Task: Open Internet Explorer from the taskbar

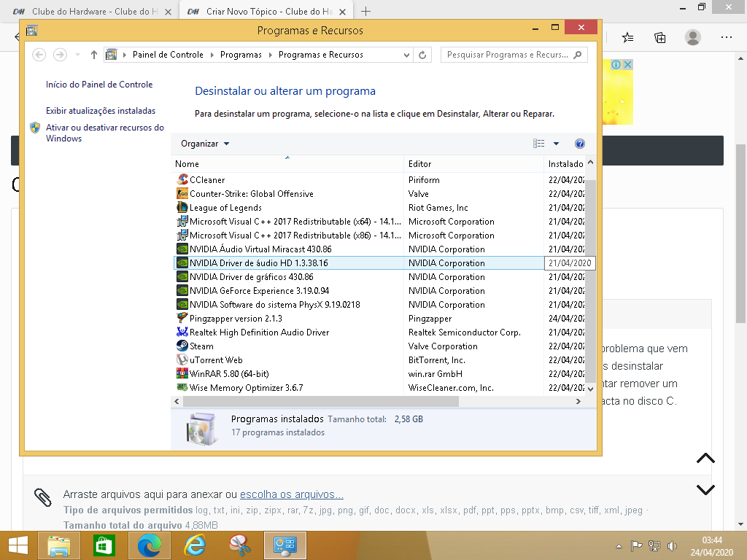Action: tap(195, 545)
